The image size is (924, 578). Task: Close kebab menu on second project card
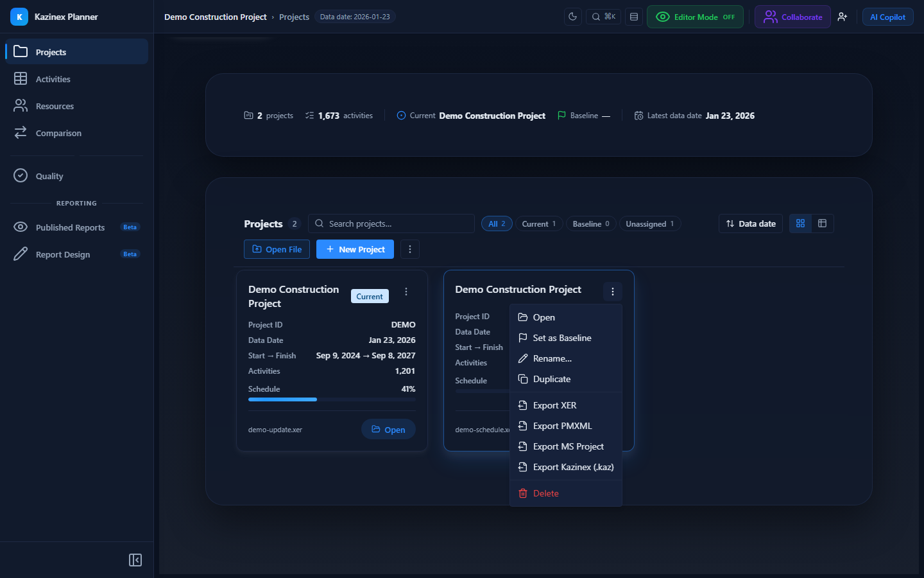click(613, 292)
